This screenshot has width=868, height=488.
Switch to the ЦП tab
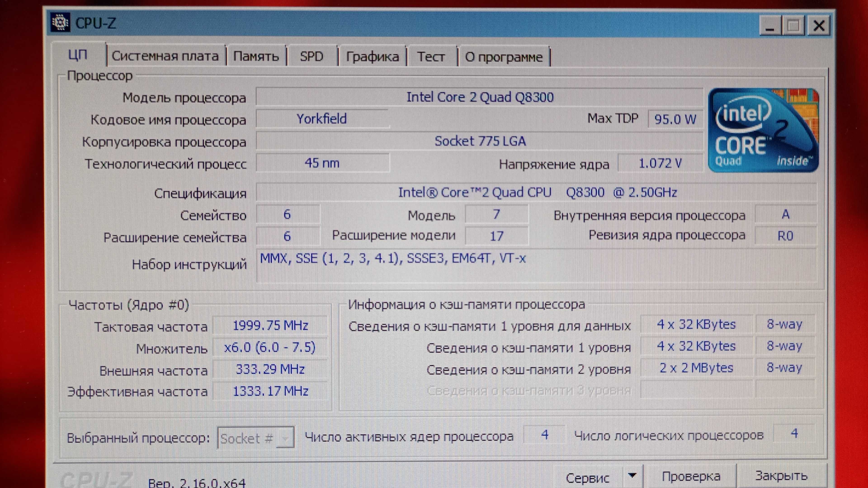(78, 55)
